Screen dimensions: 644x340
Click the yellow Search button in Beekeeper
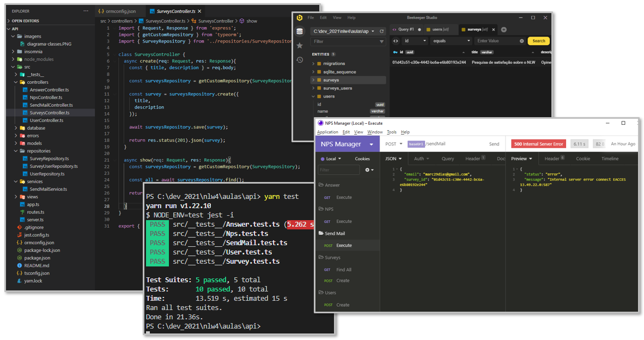click(538, 41)
